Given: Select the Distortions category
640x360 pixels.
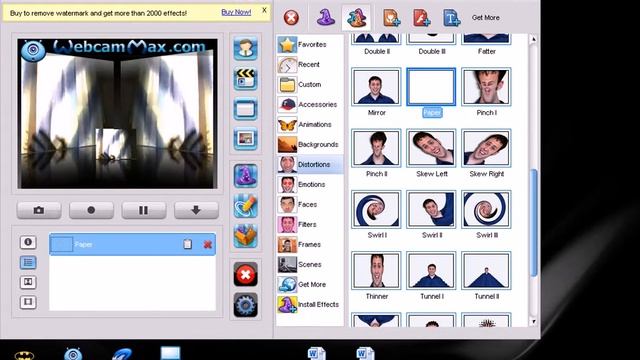Looking at the screenshot, I should [309, 164].
